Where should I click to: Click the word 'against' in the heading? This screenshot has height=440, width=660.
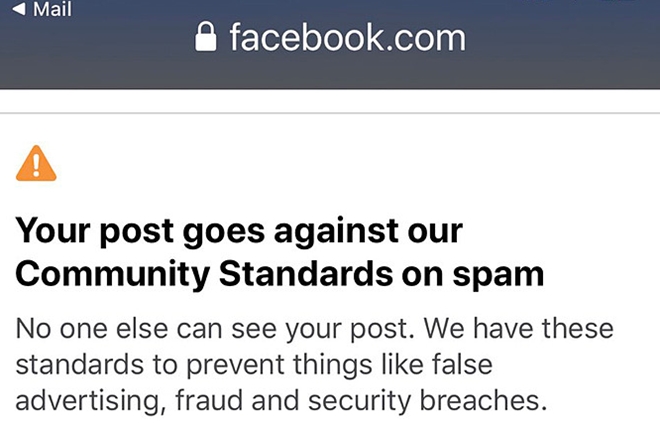[336, 232]
